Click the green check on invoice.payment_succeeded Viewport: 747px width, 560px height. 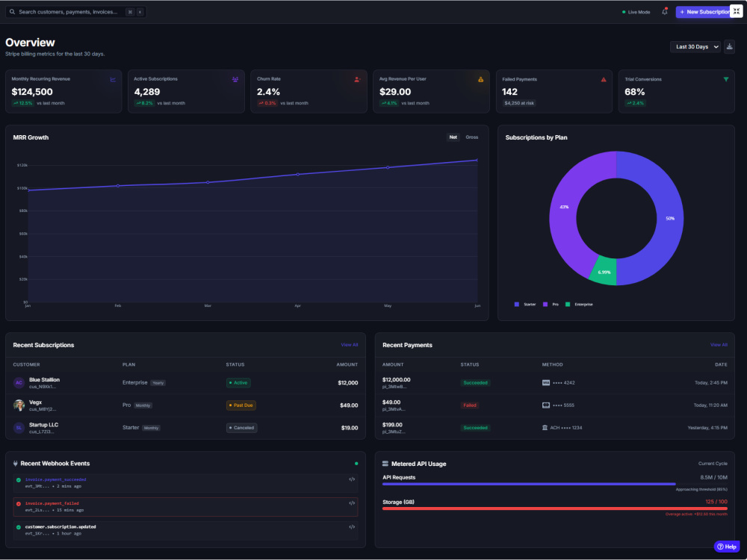click(x=19, y=480)
